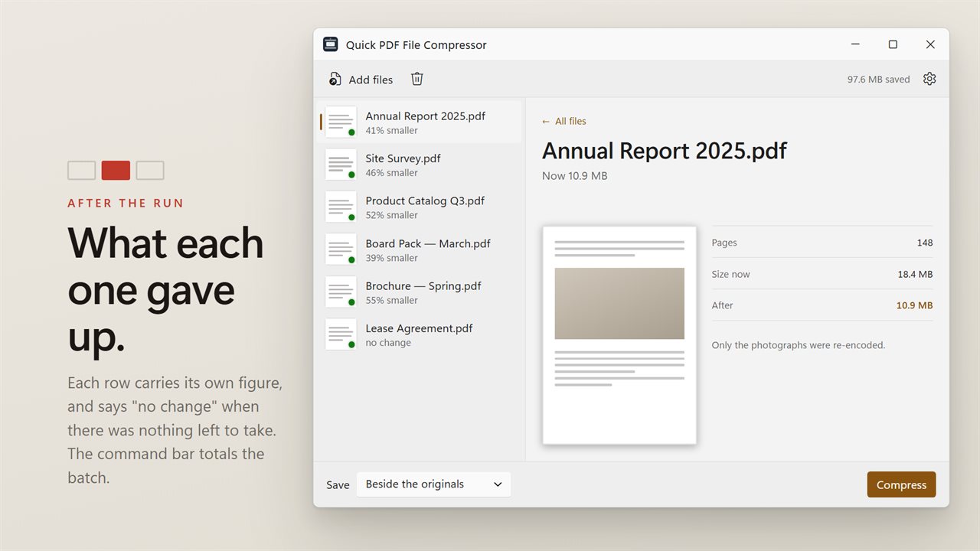Click the '39% smaller' label
This screenshot has height=551, width=980.
(392, 258)
